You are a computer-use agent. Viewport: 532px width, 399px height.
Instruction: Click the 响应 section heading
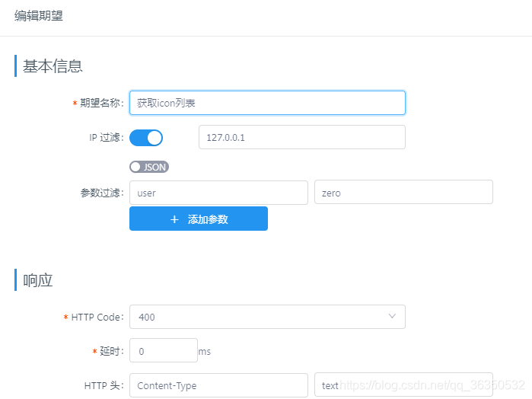coord(37,280)
